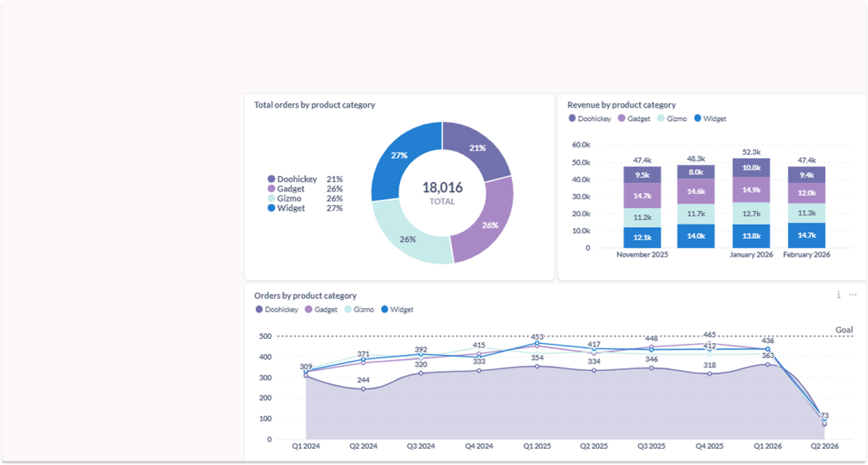Click the 363 data point at Q1 2026
This screenshot has height=465, width=868.
[x=767, y=364]
